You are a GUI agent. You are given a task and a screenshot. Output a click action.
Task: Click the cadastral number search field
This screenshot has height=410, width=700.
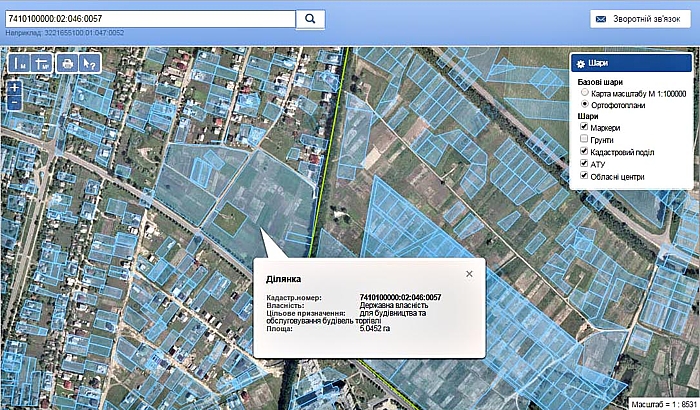[148, 18]
